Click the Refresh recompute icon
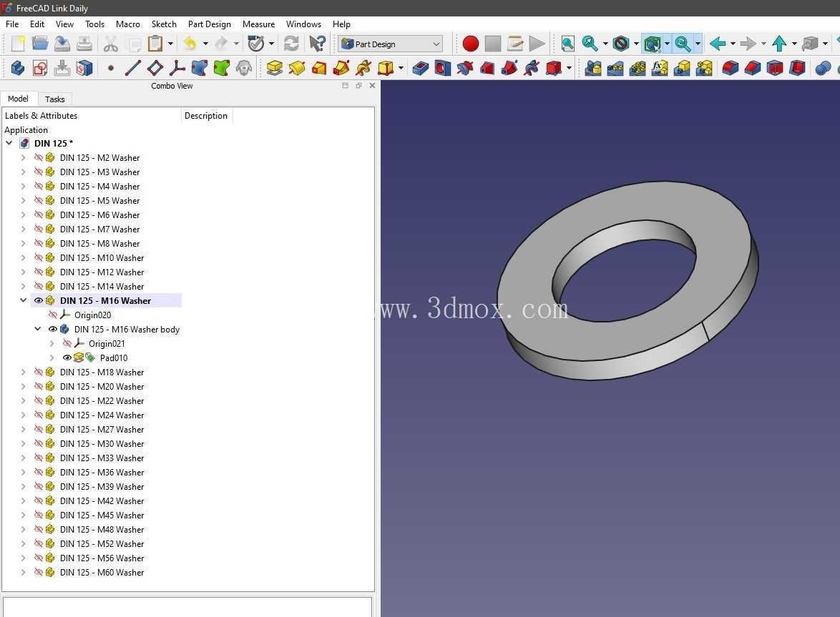Image resolution: width=840 pixels, height=617 pixels. pyautogui.click(x=291, y=44)
